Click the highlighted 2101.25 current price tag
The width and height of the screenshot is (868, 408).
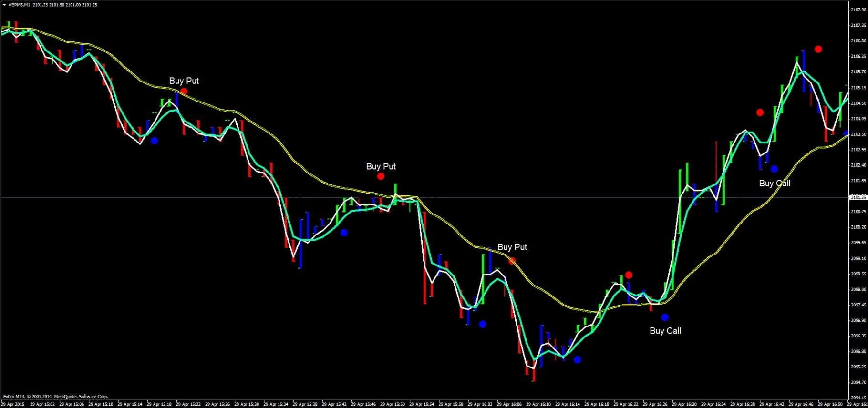[858, 197]
